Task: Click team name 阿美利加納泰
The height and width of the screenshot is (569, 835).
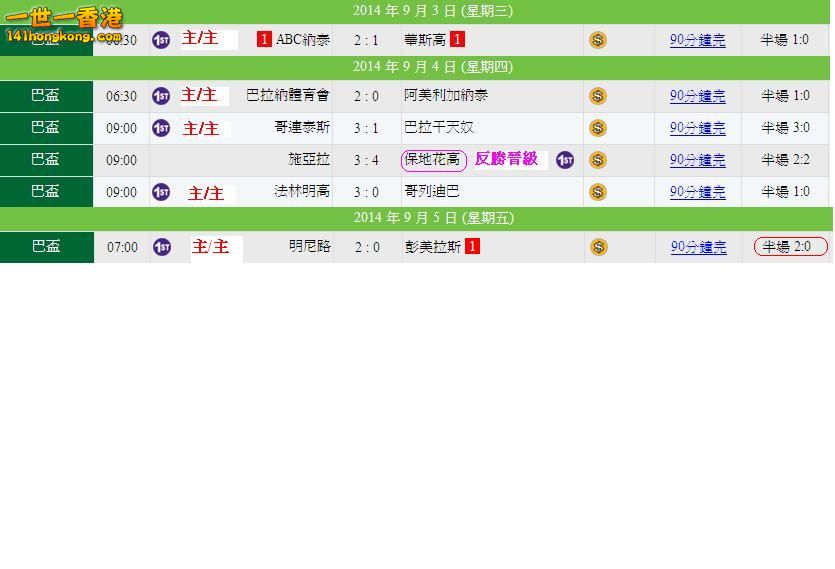Action: tap(446, 96)
